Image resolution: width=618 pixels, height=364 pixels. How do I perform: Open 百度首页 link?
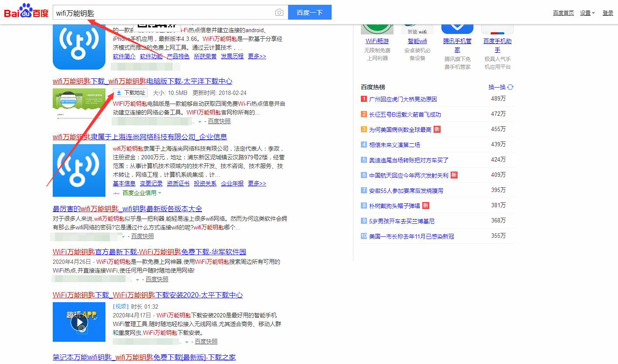coord(563,13)
